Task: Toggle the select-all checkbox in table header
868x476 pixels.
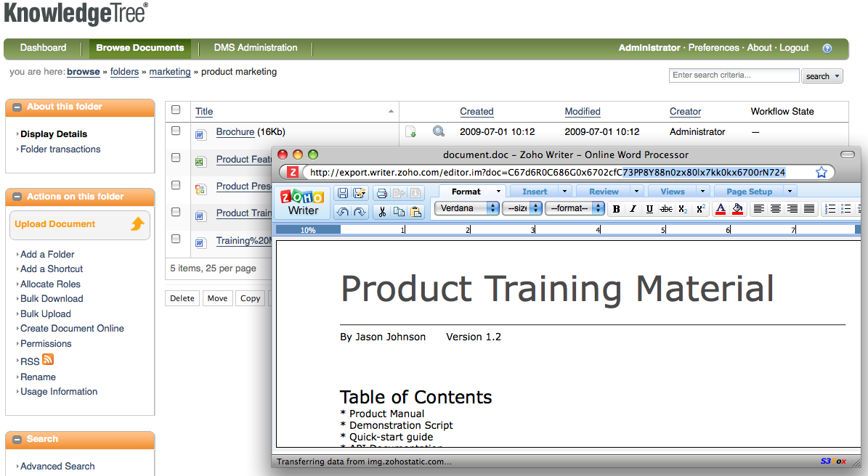Action: 176,110
